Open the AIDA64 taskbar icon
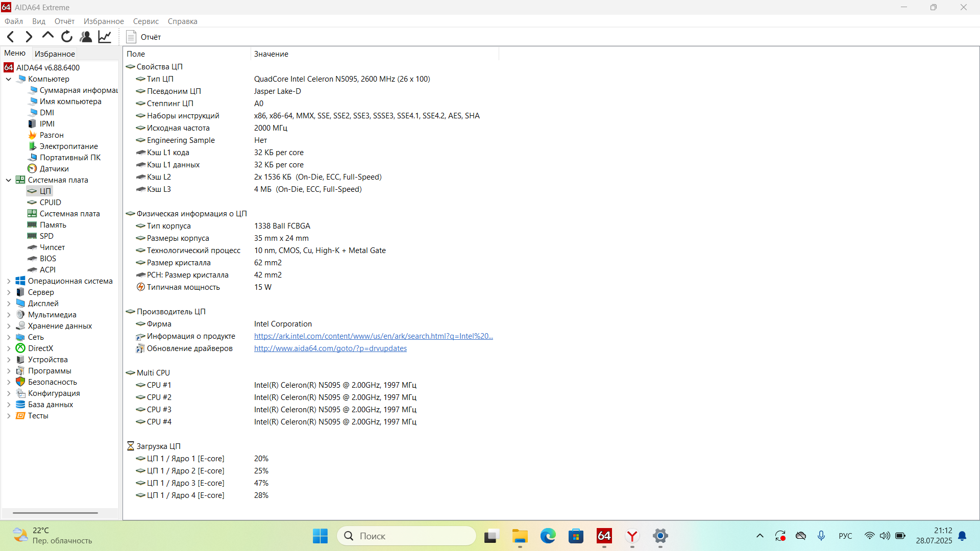The width and height of the screenshot is (980, 551). pyautogui.click(x=604, y=536)
